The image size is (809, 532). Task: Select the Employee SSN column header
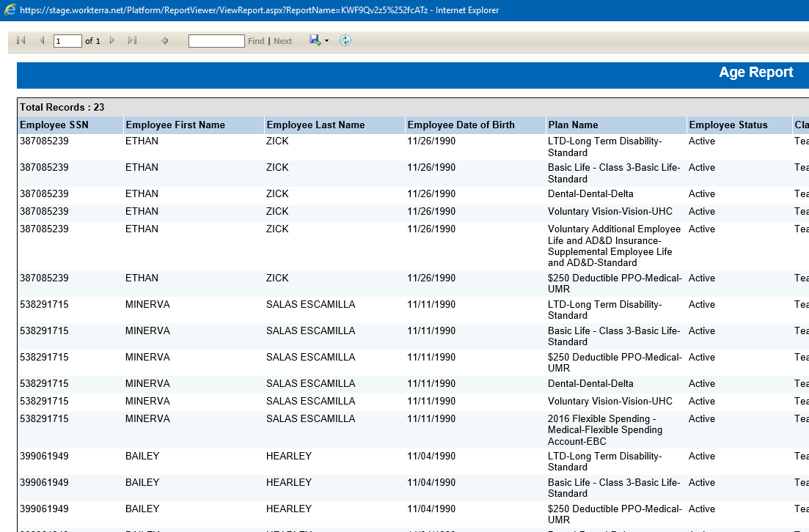click(x=54, y=125)
